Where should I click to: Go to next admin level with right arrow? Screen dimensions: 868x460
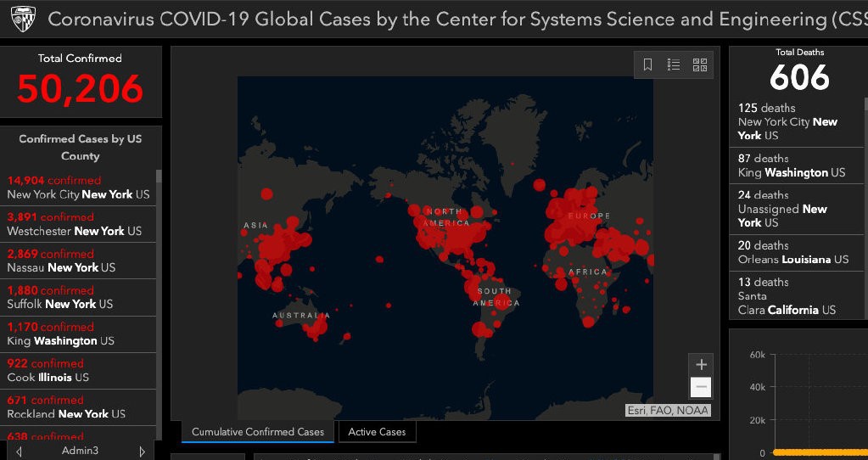click(x=142, y=452)
